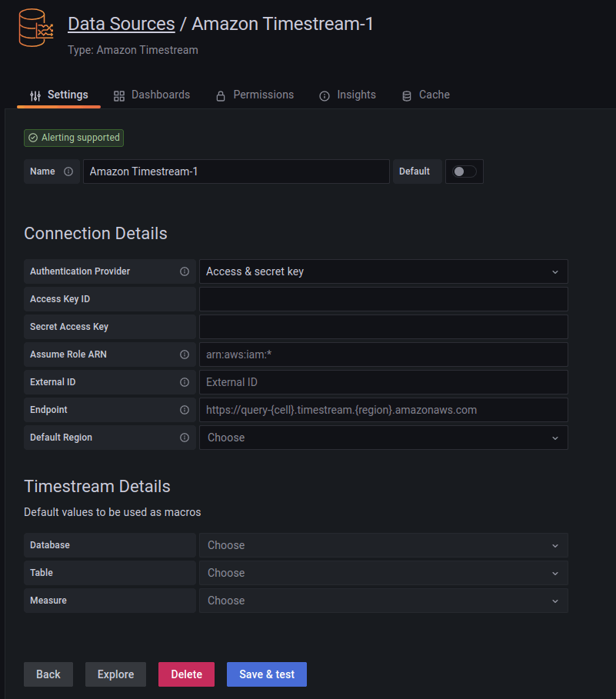616x699 pixels.
Task: Click the Access Key ID label
Action: tap(60, 299)
